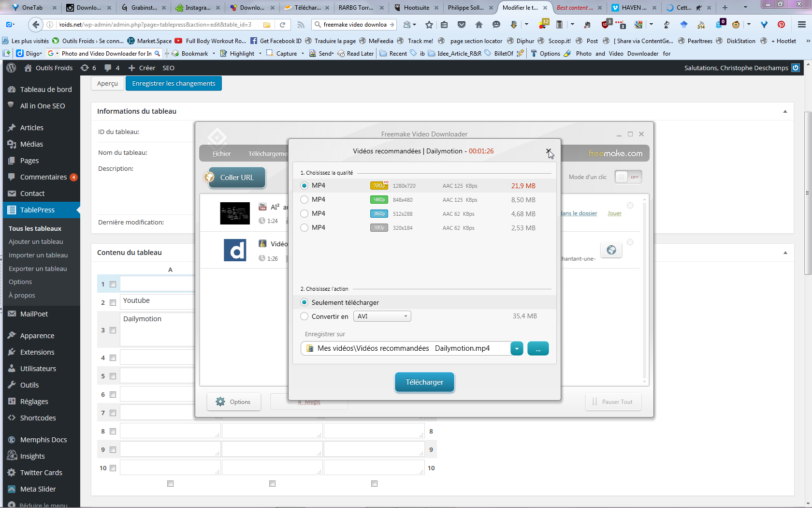Click the Read Later toolbar button
812x508 pixels.
356,54
